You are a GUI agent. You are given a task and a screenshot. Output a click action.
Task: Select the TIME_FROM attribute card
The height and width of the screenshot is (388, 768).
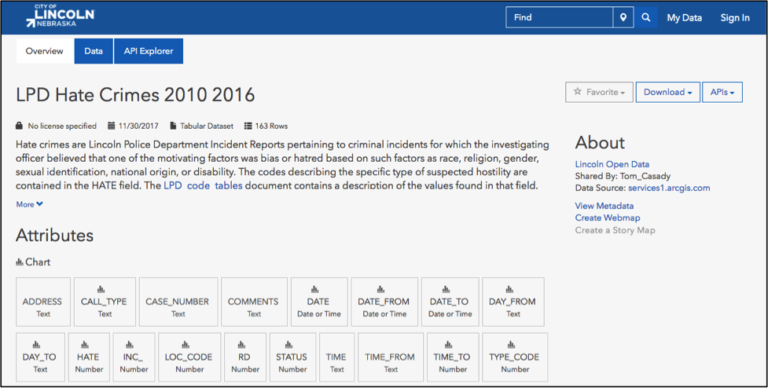(391, 357)
